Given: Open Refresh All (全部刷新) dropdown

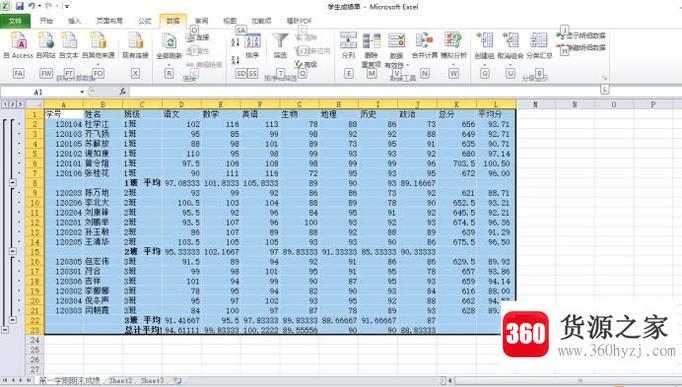Looking at the screenshot, I should [169, 65].
